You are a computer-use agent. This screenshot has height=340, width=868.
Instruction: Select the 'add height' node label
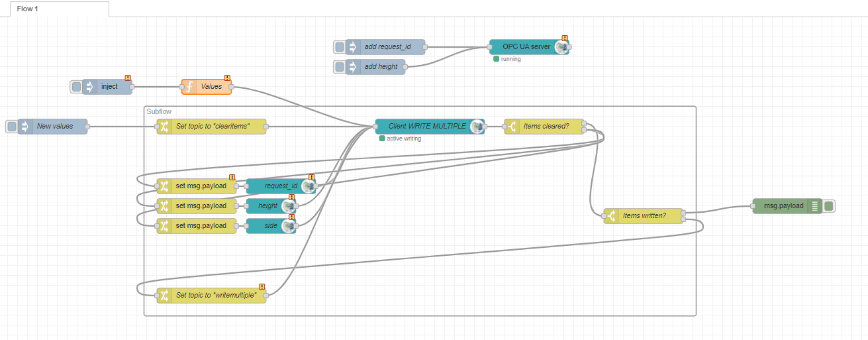pyautogui.click(x=381, y=67)
